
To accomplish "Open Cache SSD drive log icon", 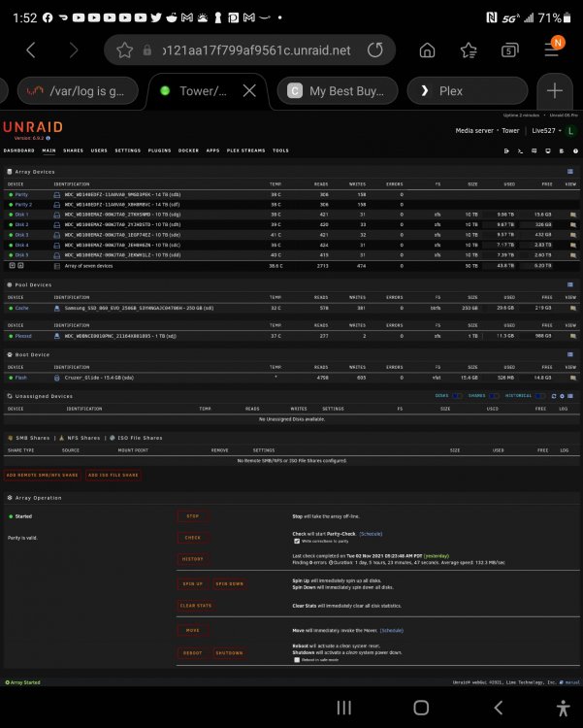I will pos(56,308).
